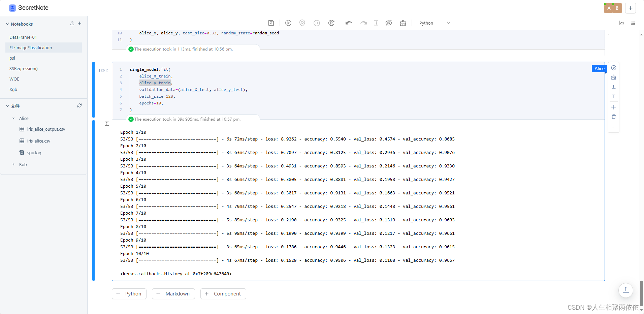Restart the kernel with the R icon

click(331, 23)
